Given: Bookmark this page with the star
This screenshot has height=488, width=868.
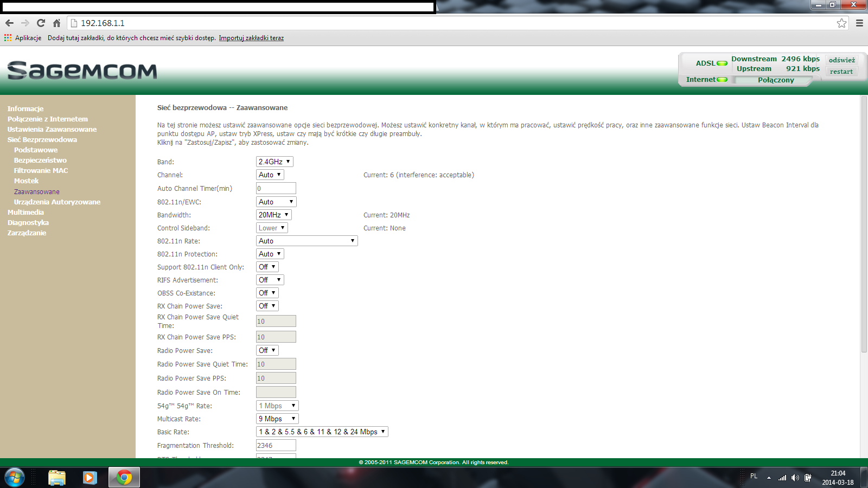Looking at the screenshot, I should click(x=841, y=23).
